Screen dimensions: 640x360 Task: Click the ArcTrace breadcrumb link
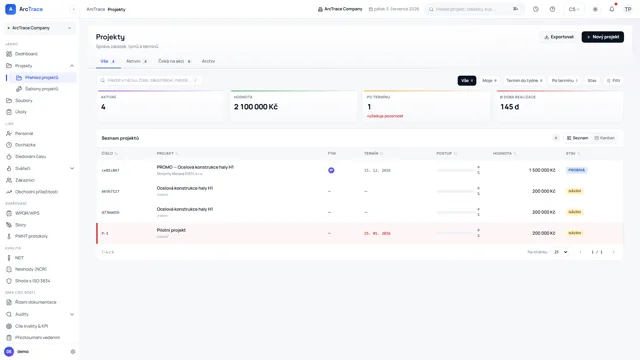point(96,9)
